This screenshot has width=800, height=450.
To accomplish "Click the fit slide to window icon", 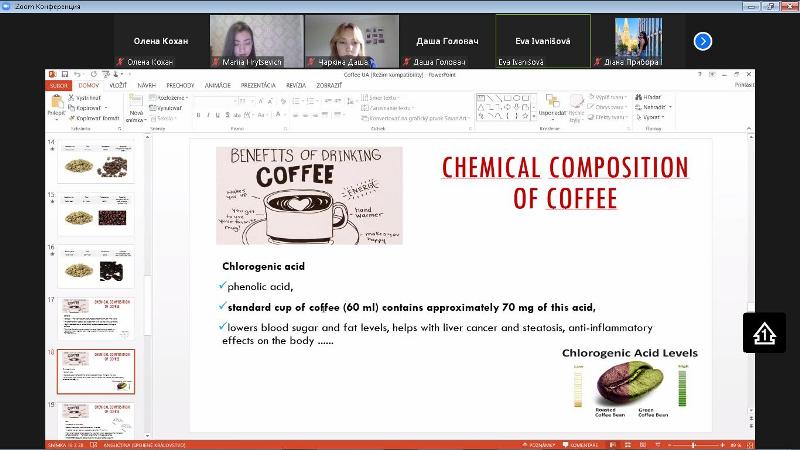I will point(750,445).
